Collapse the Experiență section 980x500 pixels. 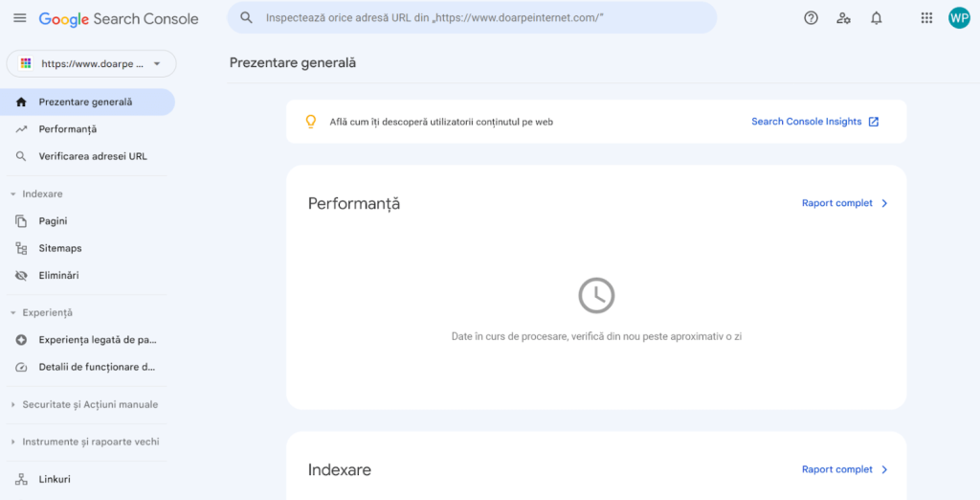[x=42, y=312]
